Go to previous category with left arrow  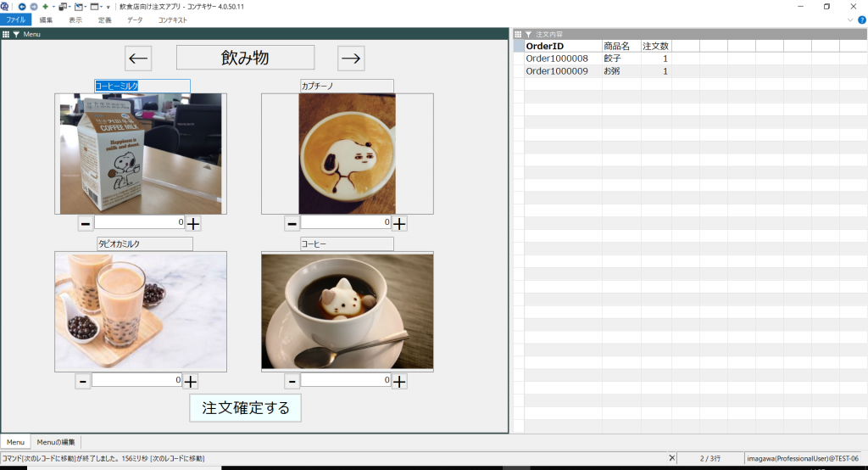click(138, 59)
